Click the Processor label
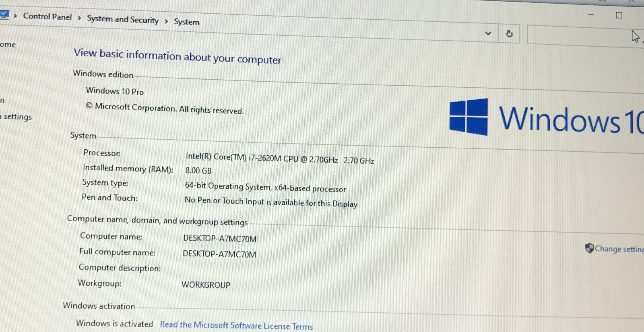The height and width of the screenshot is (332, 644). coord(102,153)
